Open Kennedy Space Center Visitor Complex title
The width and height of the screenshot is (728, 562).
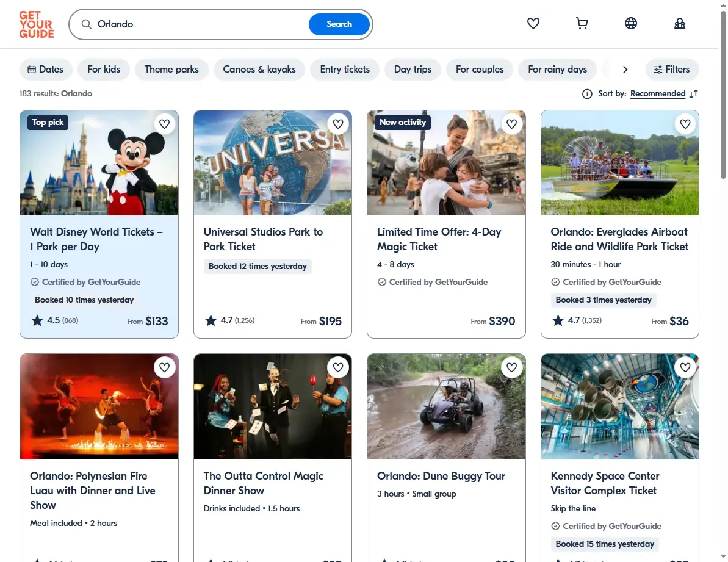(605, 483)
